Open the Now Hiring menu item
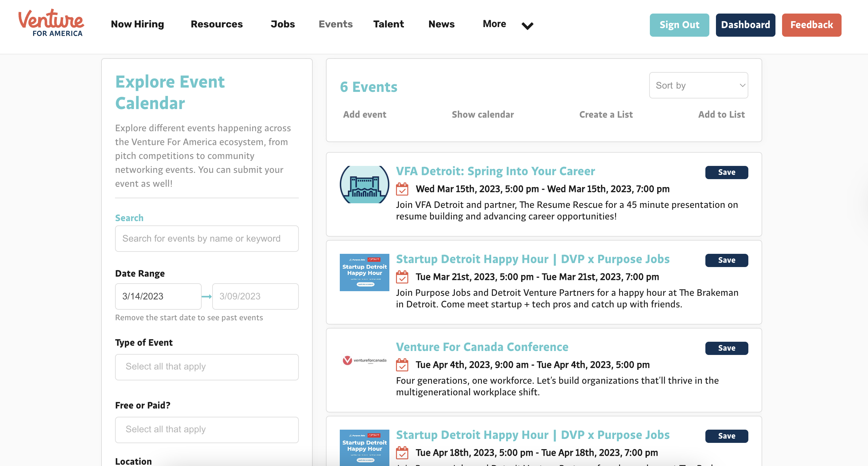 (138, 24)
